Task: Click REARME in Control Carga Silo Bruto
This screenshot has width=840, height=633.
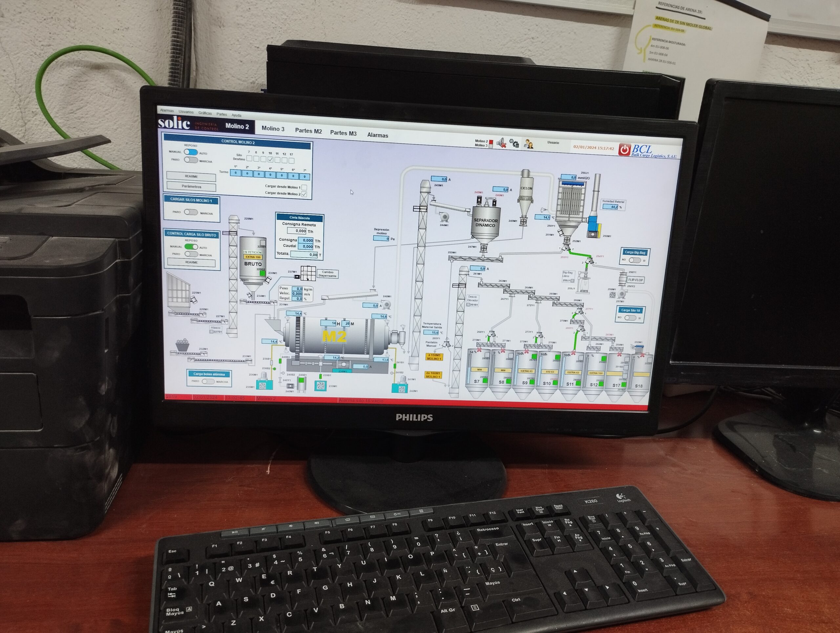Action: click(x=191, y=263)
